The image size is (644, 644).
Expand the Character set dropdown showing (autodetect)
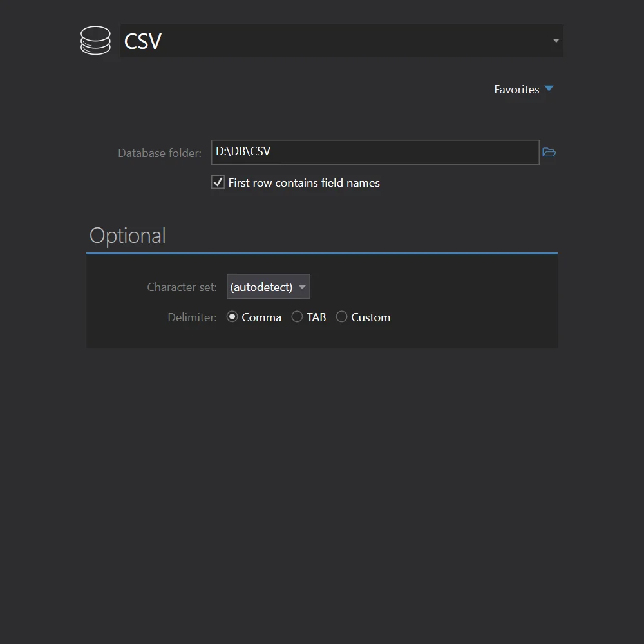coord(268,287)
